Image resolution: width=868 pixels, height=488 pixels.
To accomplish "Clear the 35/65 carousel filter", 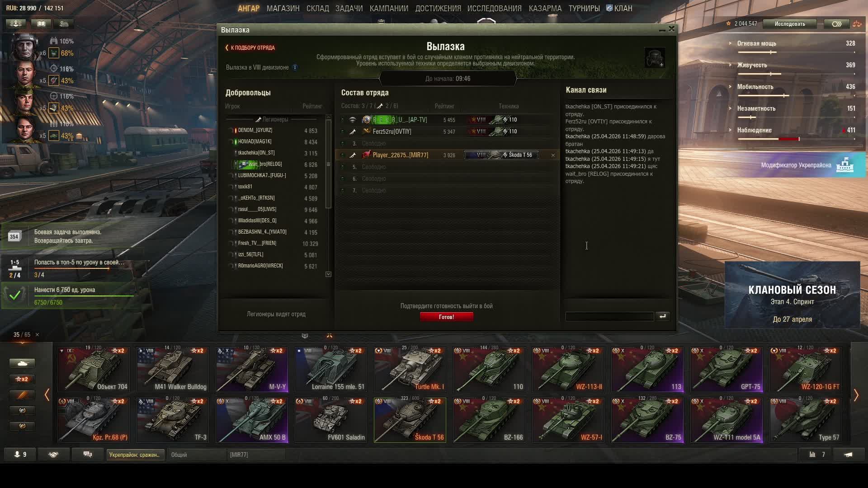I will [x=37, y=335].
